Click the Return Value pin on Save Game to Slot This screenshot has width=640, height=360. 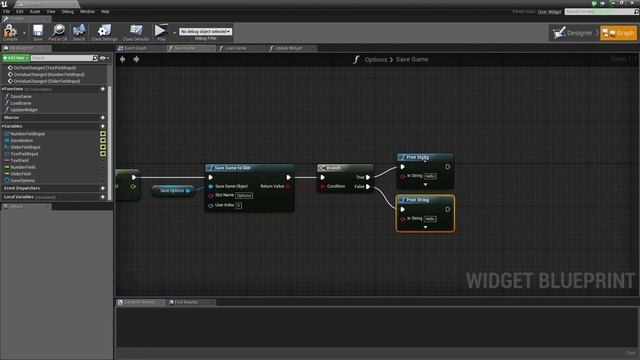coord(288,187)
